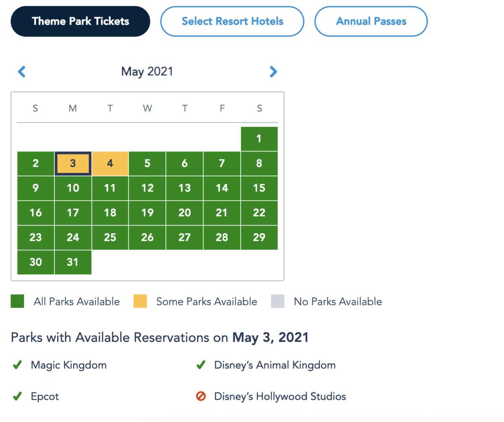Switch to the Theme Park Tickets tab
The image size is (504, 422).
[81, 21]
